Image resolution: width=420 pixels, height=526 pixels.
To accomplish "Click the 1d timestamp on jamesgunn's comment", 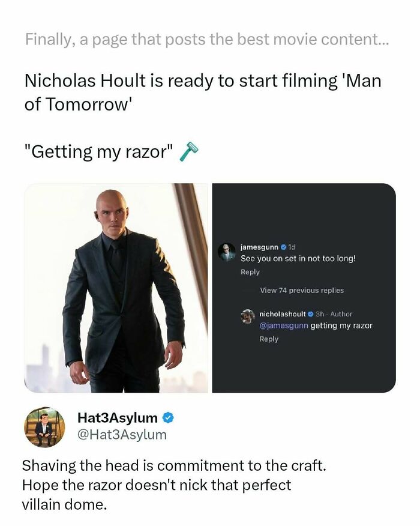I will (x=290, y=248).
